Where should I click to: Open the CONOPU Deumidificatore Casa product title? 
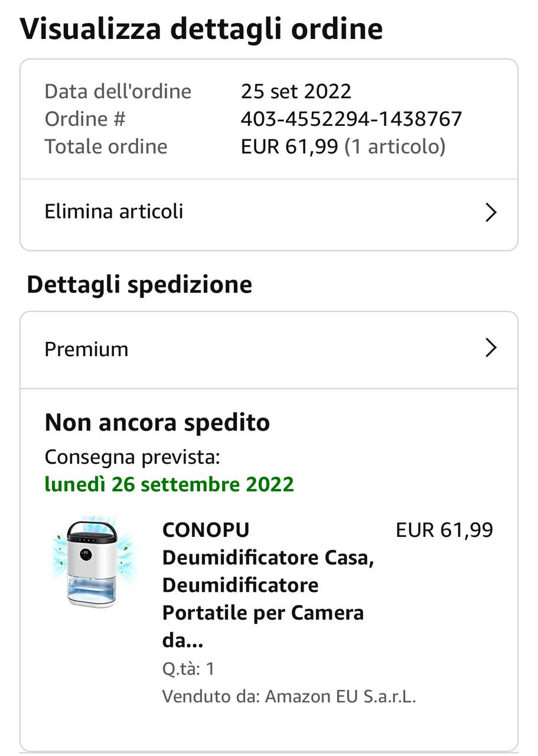click(x=268, y=585)
